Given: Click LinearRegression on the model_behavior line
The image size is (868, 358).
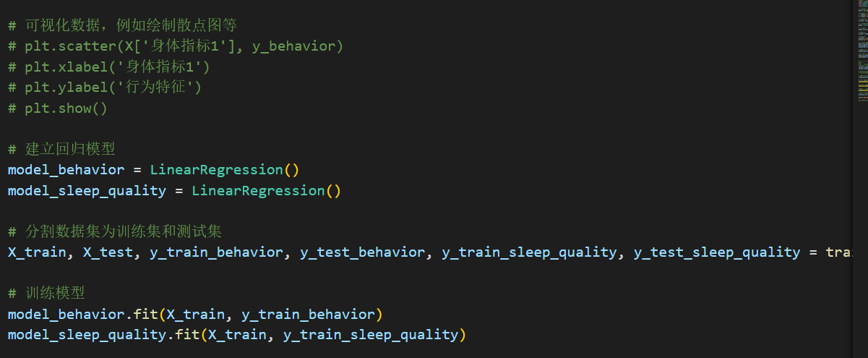Looking at the screenshot, I should point(216,170).
